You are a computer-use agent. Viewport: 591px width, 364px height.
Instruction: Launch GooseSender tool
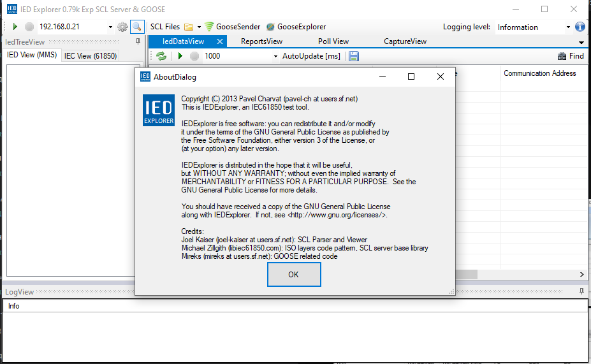coord(233,27)
